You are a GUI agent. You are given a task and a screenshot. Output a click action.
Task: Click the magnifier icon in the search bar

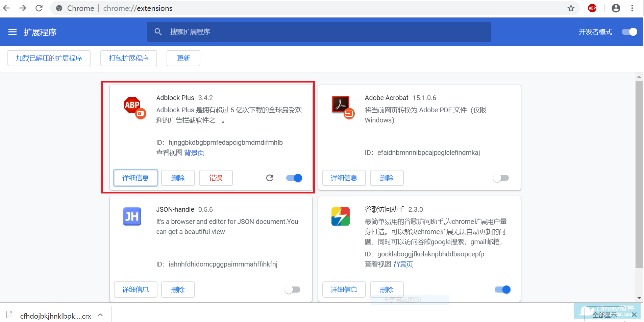158,32
